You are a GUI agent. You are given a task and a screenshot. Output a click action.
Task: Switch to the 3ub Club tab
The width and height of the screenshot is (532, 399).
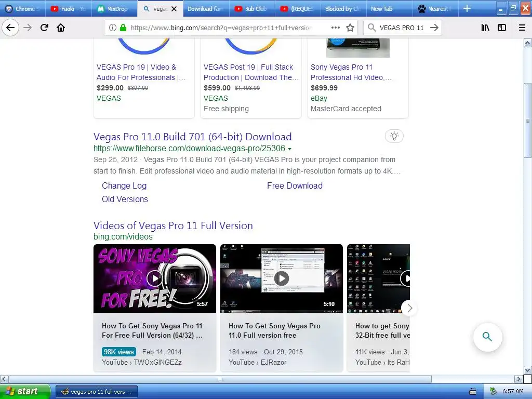coord(251,9)
